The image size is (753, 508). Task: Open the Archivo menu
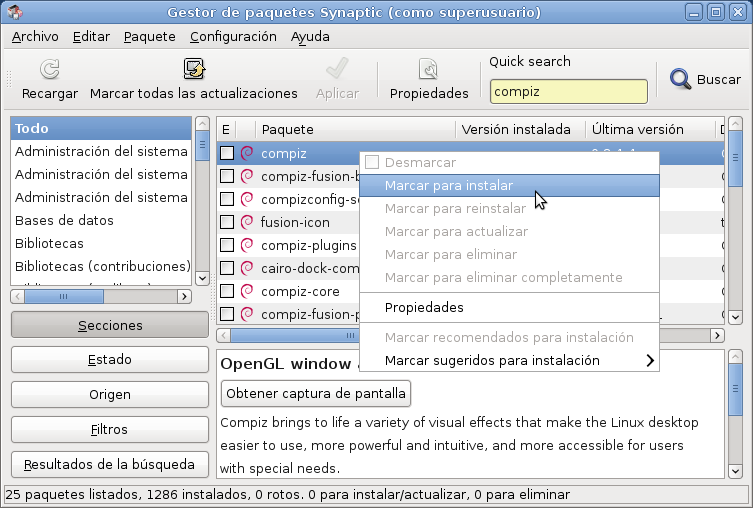point(35,36)
